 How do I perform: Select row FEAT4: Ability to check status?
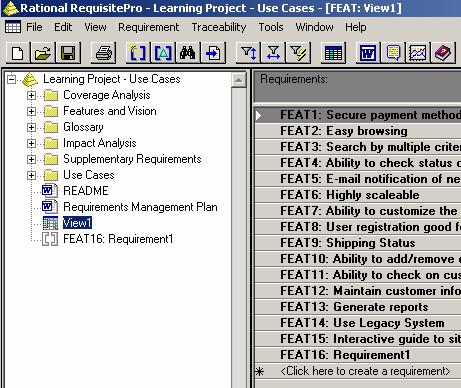click(x=358, y=163)
